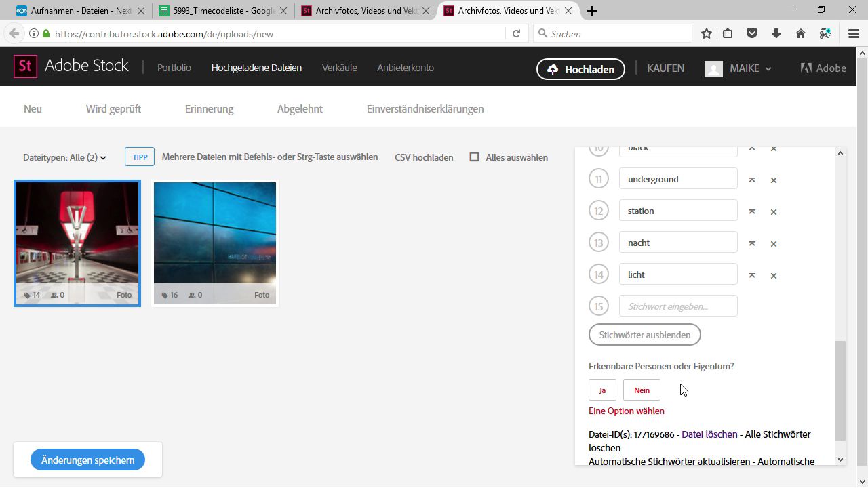Delete the nacht keyword

[774, 243]
